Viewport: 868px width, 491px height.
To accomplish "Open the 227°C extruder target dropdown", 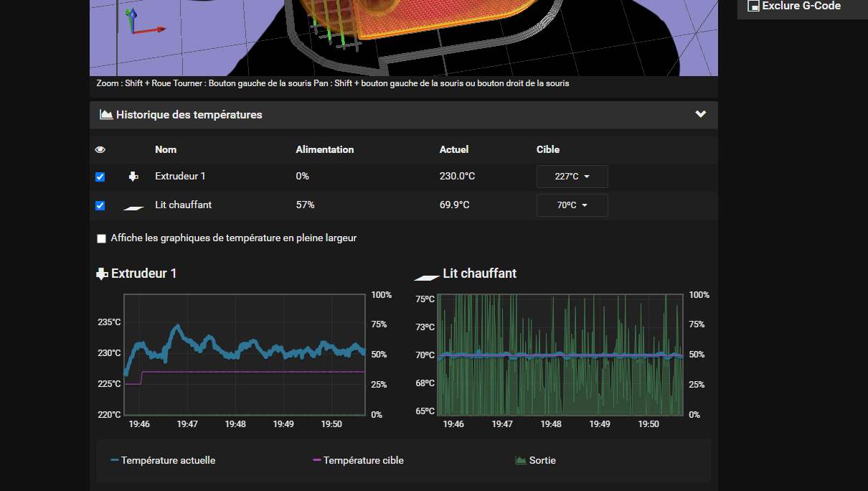I will point(572,177).
